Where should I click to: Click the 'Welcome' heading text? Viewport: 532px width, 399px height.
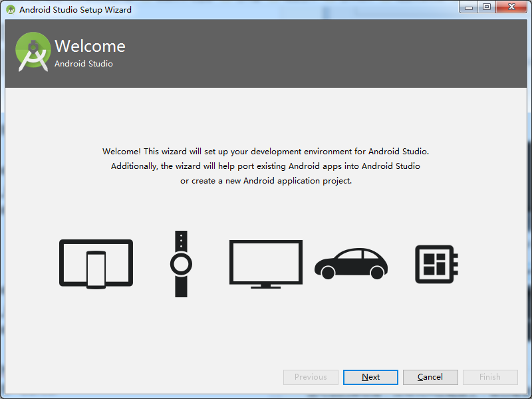(x=90, y=46)
